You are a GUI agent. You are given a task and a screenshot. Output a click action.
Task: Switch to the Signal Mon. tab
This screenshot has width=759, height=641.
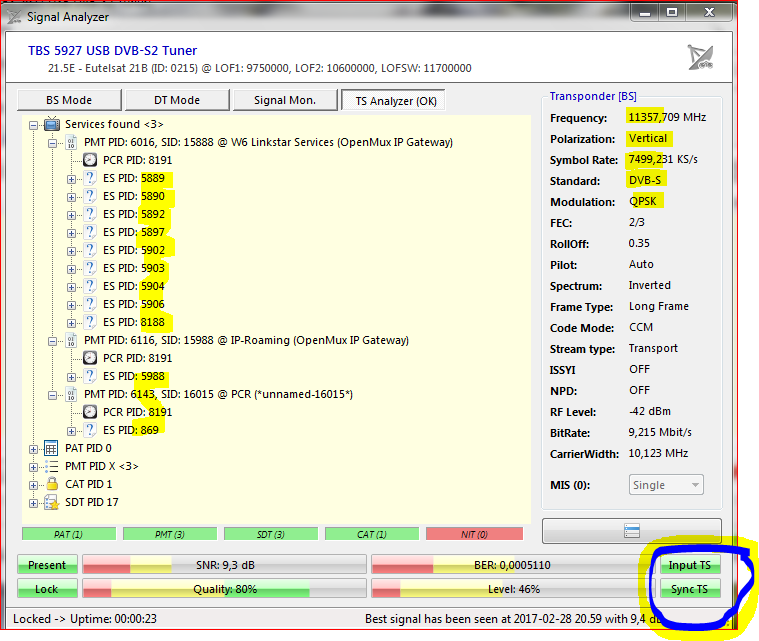[284, 100]
